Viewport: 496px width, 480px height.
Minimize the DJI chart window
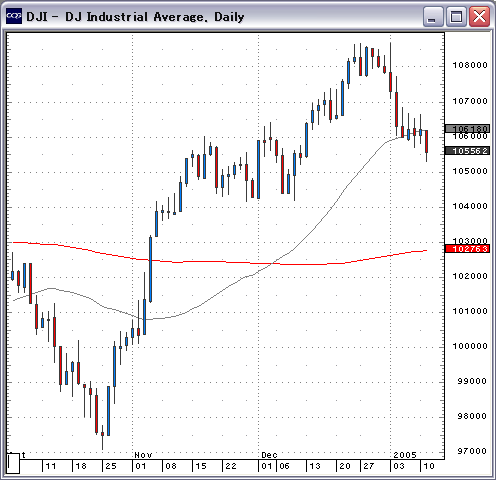coord(433,16)
